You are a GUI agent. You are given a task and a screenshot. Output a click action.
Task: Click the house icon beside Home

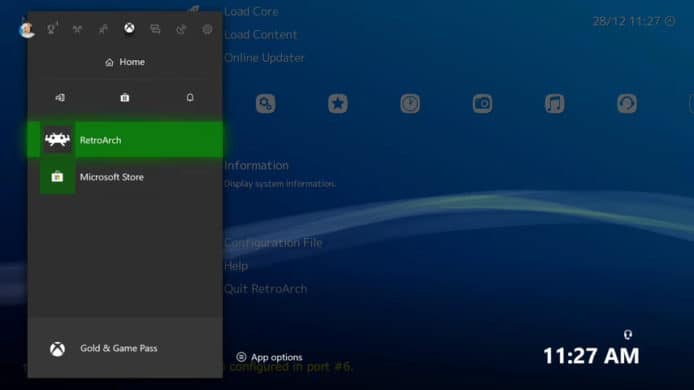coord(109,62)
